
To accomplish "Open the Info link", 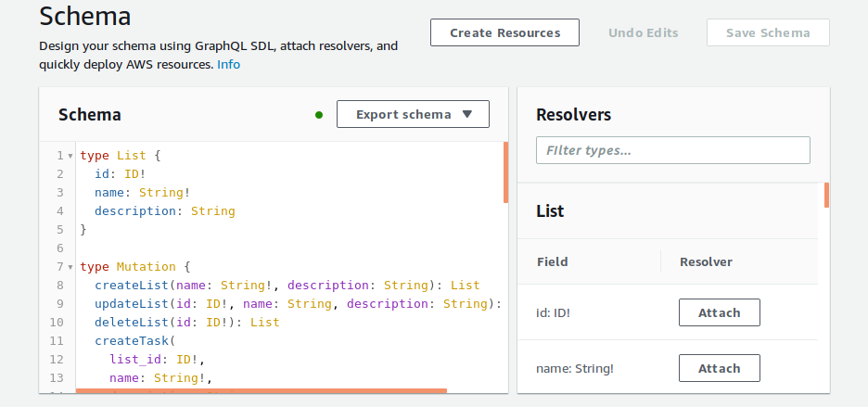I will coord(229,64).
